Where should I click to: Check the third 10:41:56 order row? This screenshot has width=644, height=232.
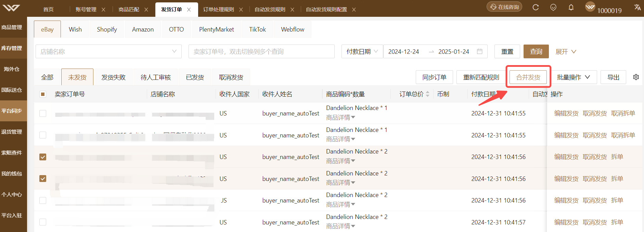43,200
